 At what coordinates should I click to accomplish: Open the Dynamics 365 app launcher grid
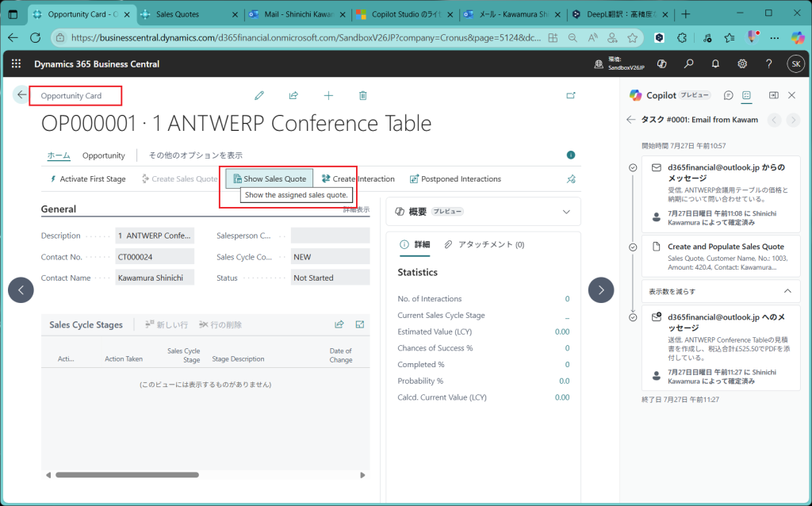[x=16, y=63]
